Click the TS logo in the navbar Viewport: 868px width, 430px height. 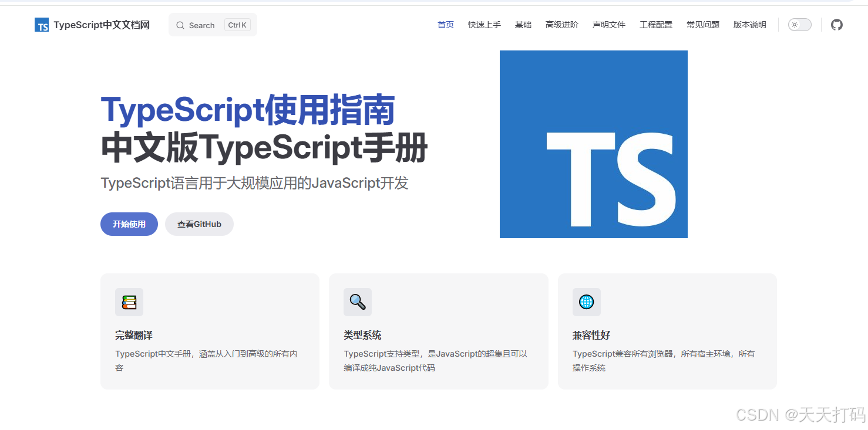(42, 25)
